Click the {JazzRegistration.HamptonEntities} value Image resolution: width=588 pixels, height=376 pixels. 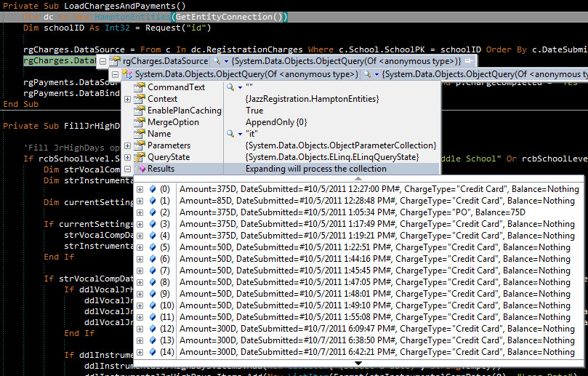coord(312,99)
